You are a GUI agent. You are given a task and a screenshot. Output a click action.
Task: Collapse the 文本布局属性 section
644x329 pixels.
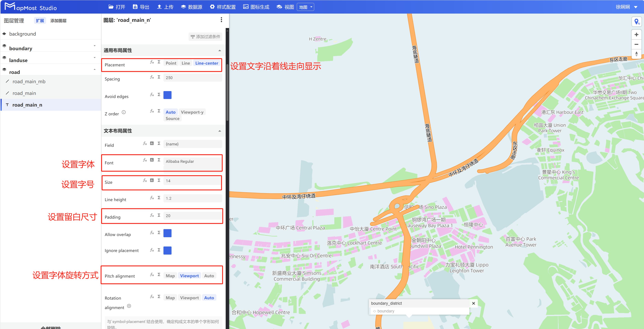pyautogui.click(x=220, y=131)
